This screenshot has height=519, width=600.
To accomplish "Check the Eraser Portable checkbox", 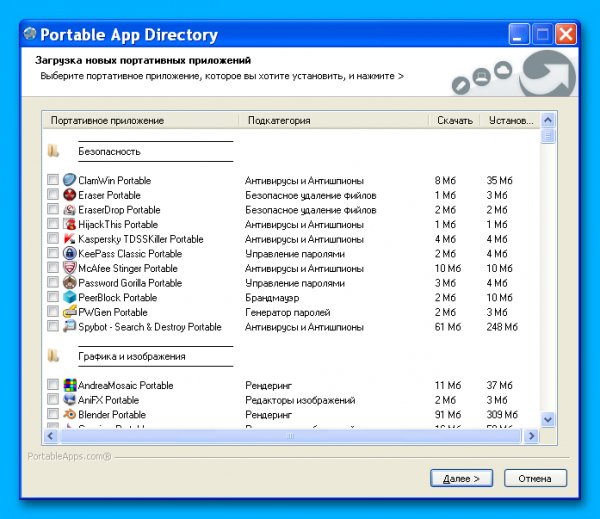I will [53, 194].
